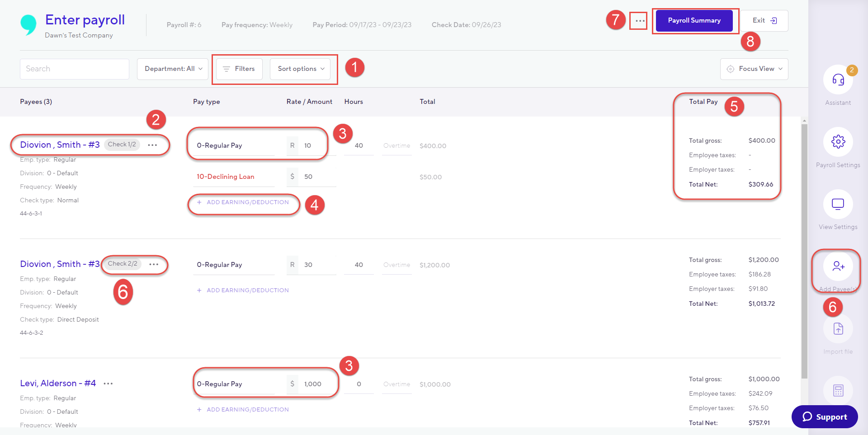
Task: Add earning/deduction for Levi, Alderson
Action: [243, 410]
